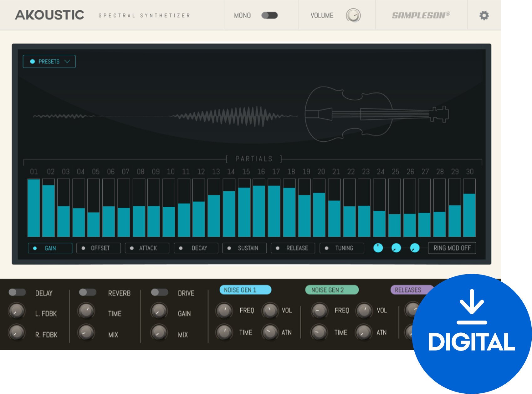
Task: Click the RING MOD OFF button
Action: [x=452, y=248]
